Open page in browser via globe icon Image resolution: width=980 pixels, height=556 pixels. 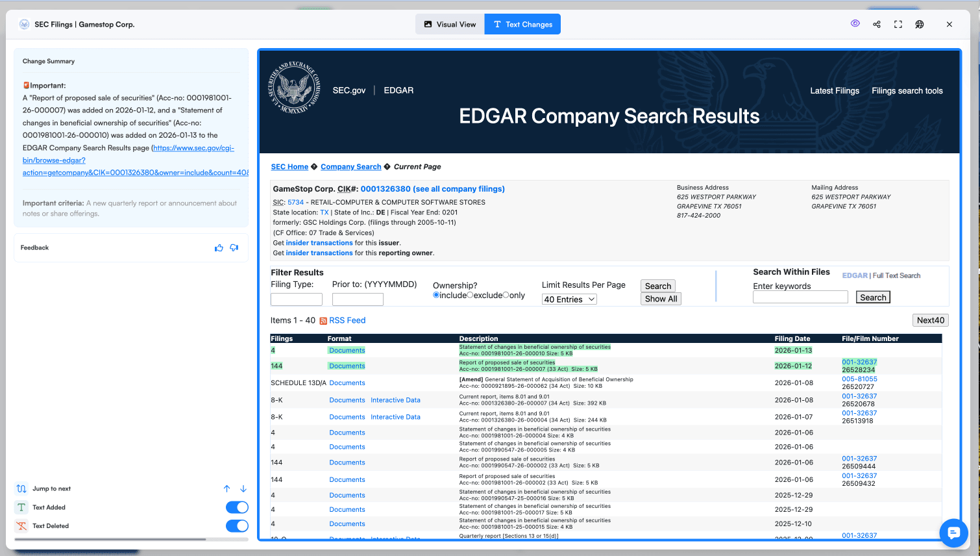920,23
